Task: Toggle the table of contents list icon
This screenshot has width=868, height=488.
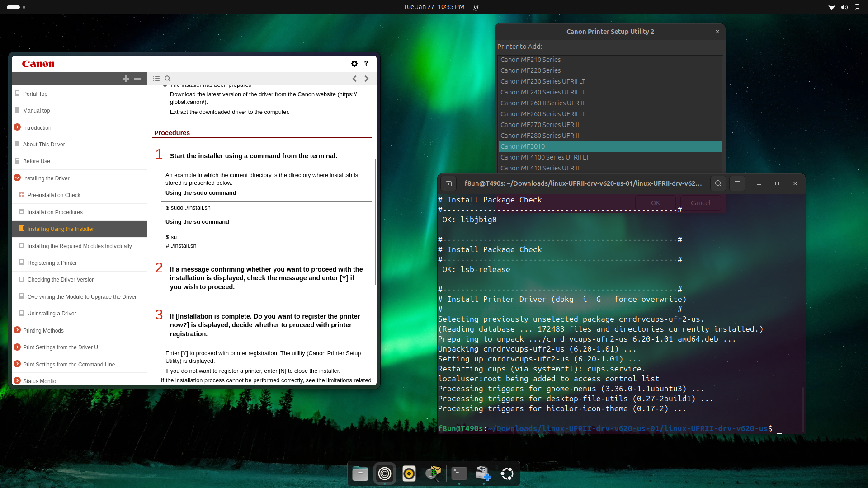Action: (x=156, y=79)
